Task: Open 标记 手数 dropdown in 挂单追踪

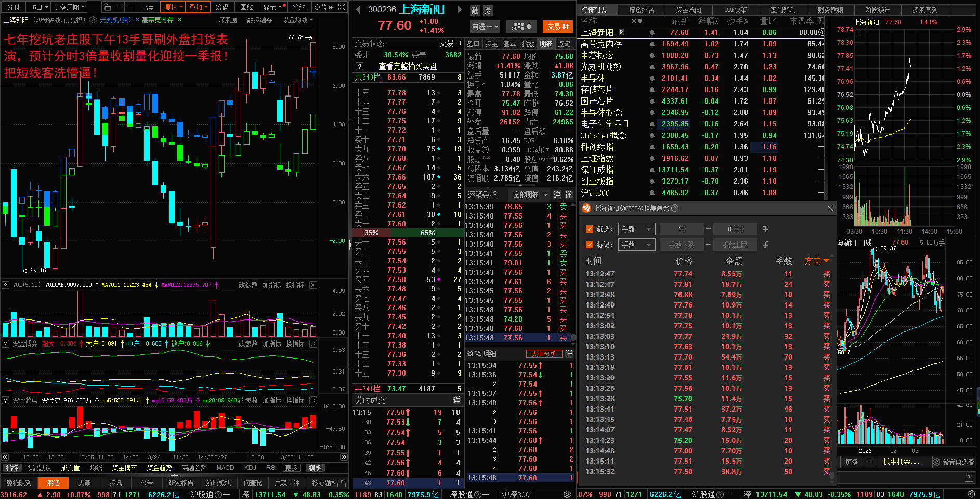Action: coord(636,245)
